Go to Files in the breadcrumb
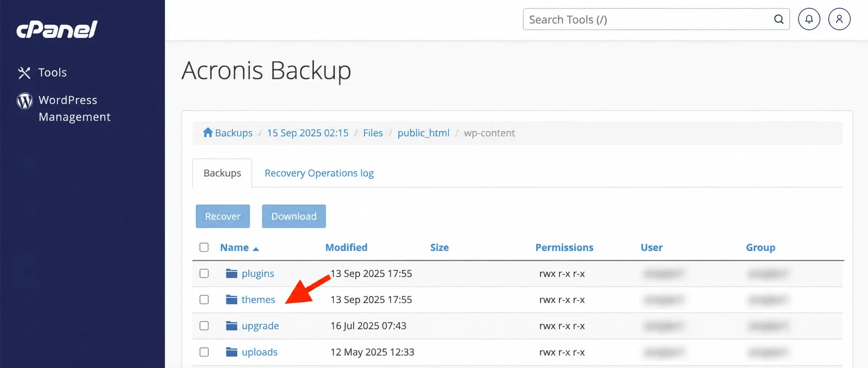 373,133
